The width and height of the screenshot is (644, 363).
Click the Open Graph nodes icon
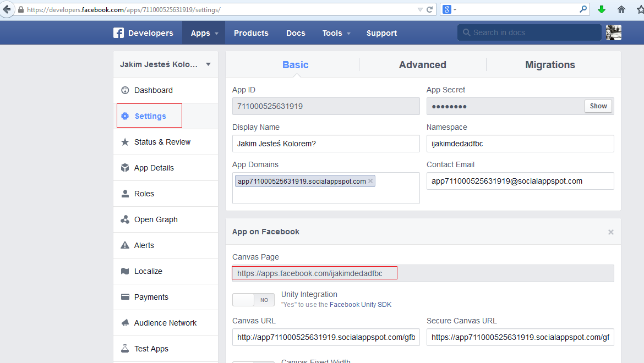125,219
